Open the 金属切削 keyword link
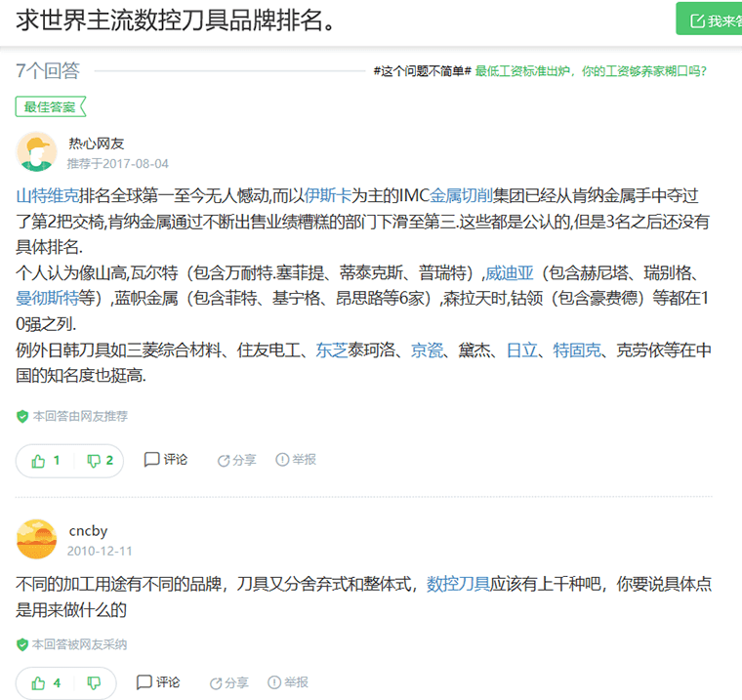742x700 pixels. [461, 195]
